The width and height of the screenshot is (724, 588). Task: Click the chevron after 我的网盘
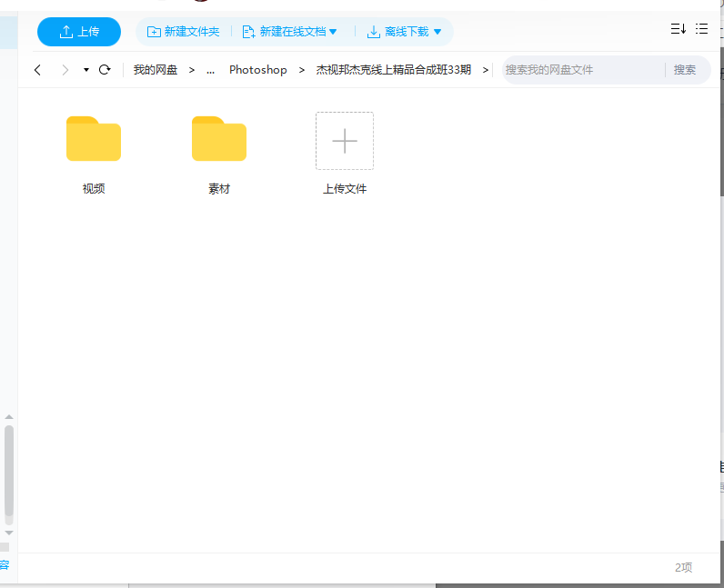pyautogui.click(x=192, y=70)
